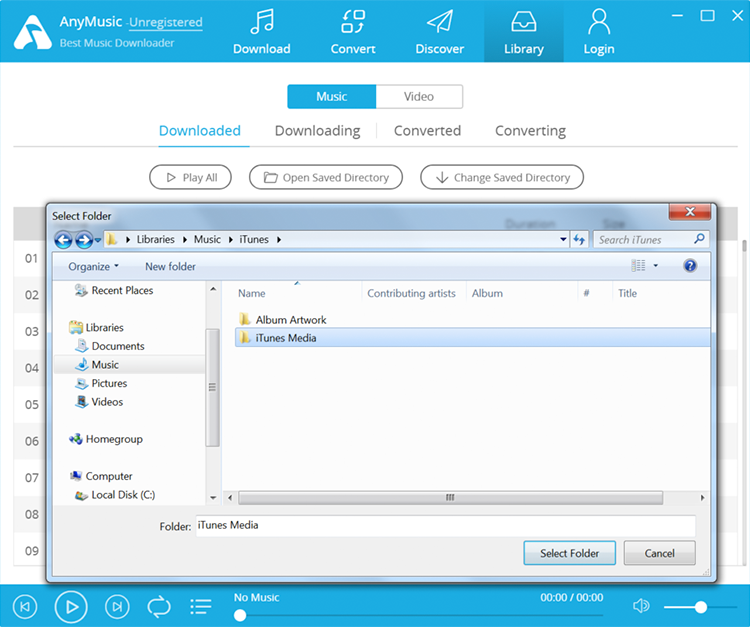Screen dimensions: 750x627
Task: Open the Convert section
Action: pyautogui.click(x=353, y=32)
